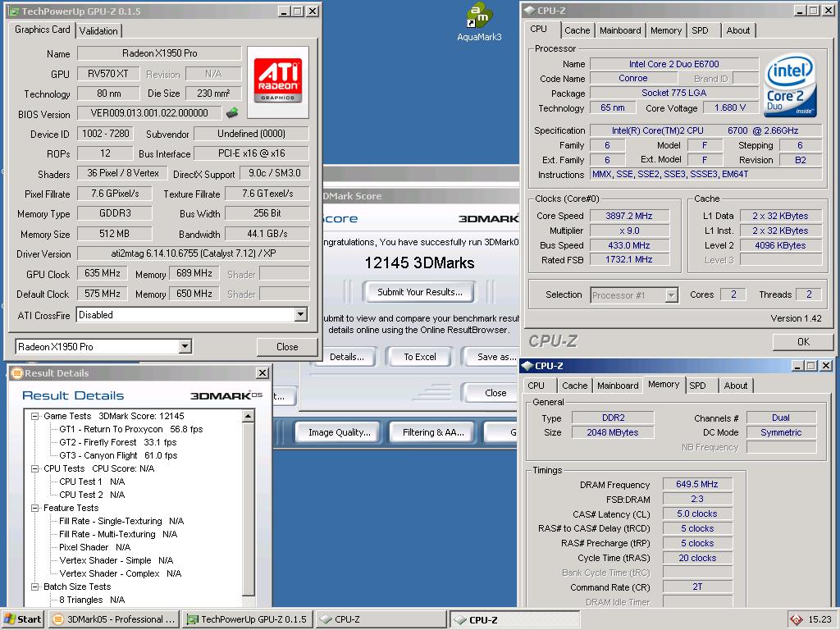Open the Mainboard tab in upper CPU-Z
The height and width of the screenshot is (630, 840).
point(620,30)
